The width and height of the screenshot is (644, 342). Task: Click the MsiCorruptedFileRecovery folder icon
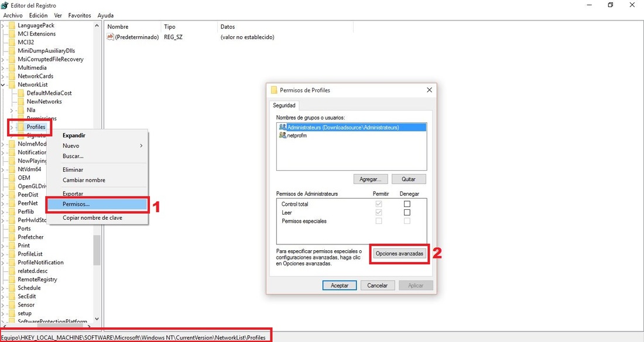(x=12, y=60)
